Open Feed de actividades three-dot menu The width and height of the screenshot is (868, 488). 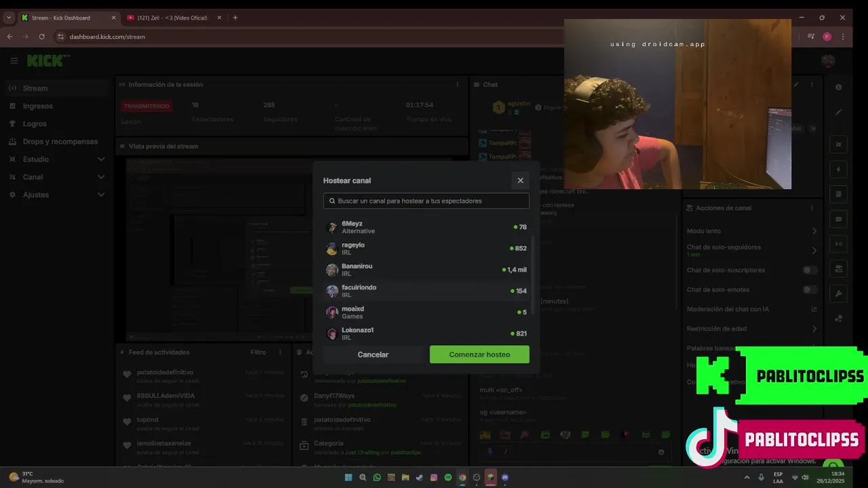point(280,352)
